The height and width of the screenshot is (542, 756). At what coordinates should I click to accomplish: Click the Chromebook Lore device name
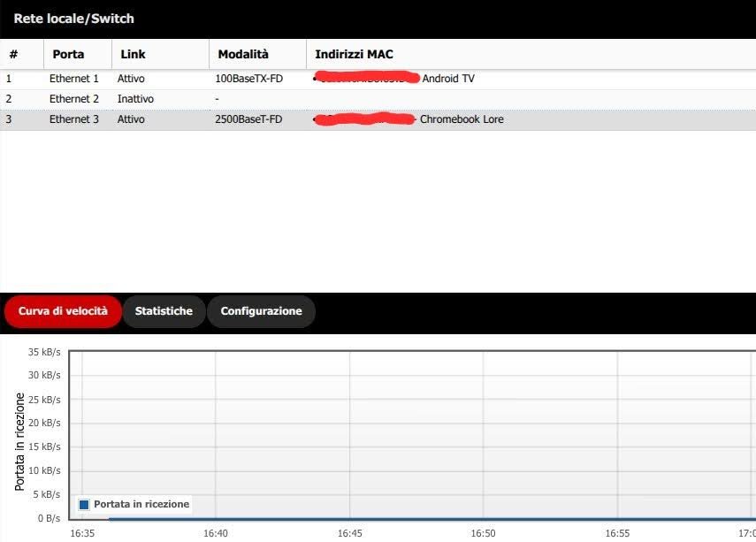pos(462,119)
